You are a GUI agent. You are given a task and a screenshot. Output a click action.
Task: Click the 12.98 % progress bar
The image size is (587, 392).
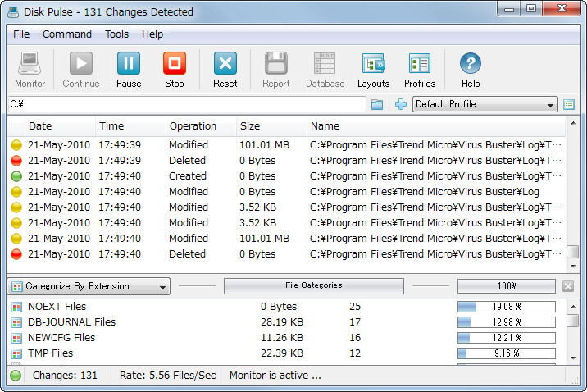(507, 322)
